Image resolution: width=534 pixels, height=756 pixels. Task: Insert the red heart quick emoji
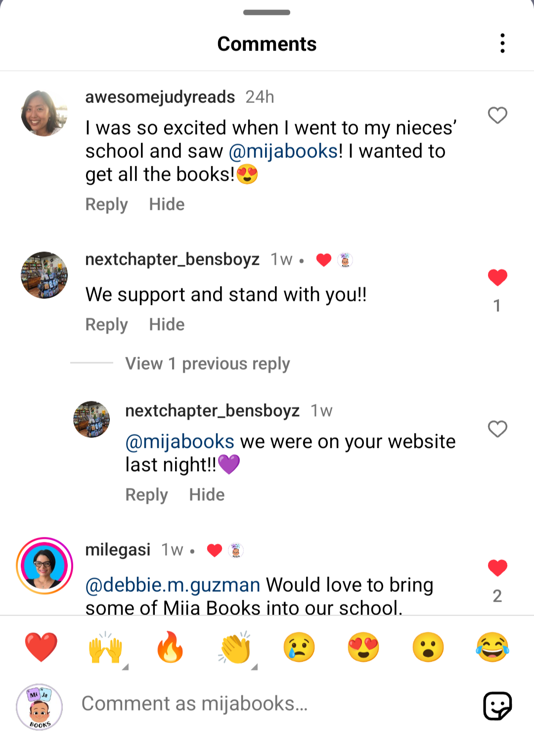[41, 647]
